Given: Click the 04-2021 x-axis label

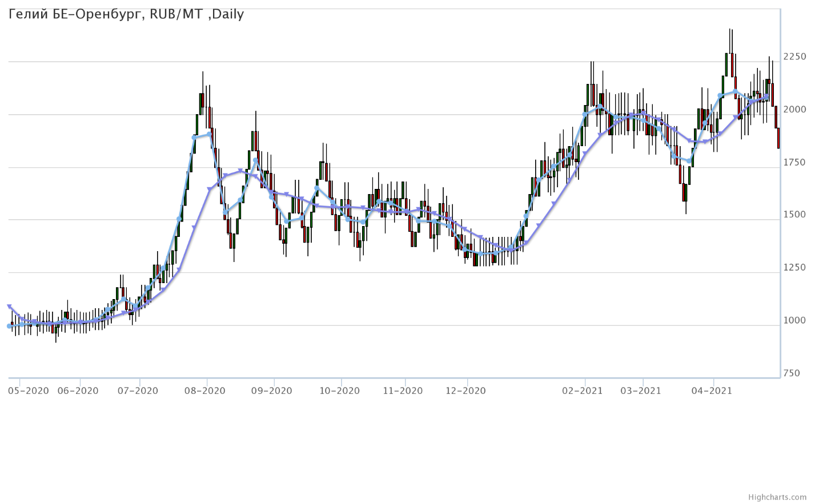Looking at the screenshot, I should (x=712, y=391).
